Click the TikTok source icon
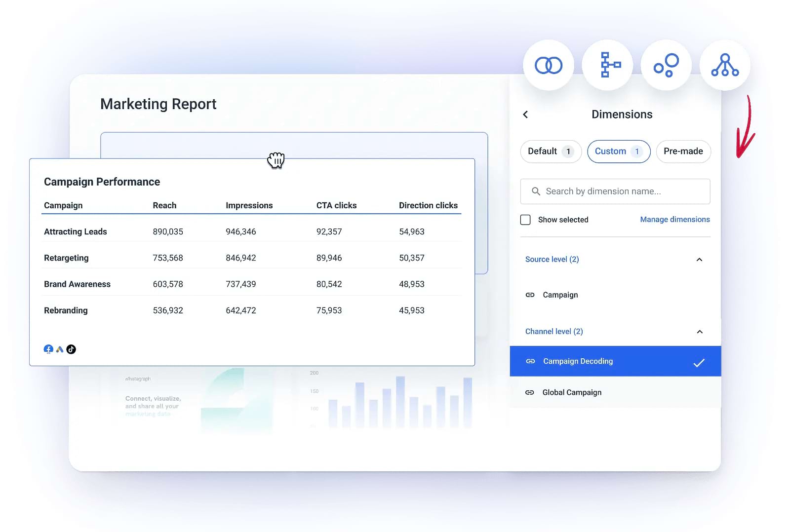This screenshot has width=790, height=532. [71, 349]
